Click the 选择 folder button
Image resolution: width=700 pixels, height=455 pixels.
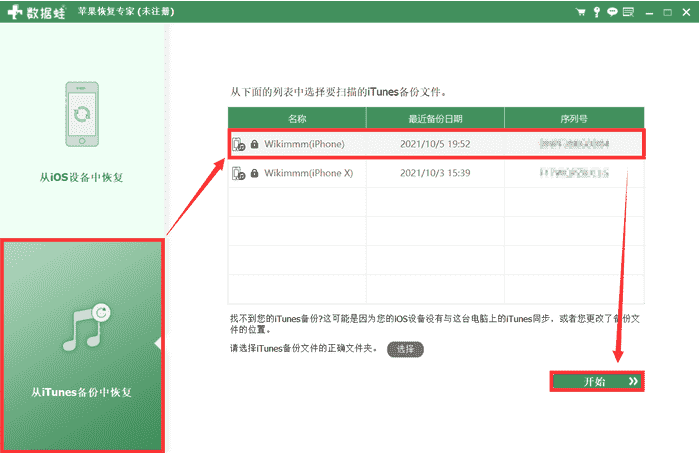click(405, 349)
